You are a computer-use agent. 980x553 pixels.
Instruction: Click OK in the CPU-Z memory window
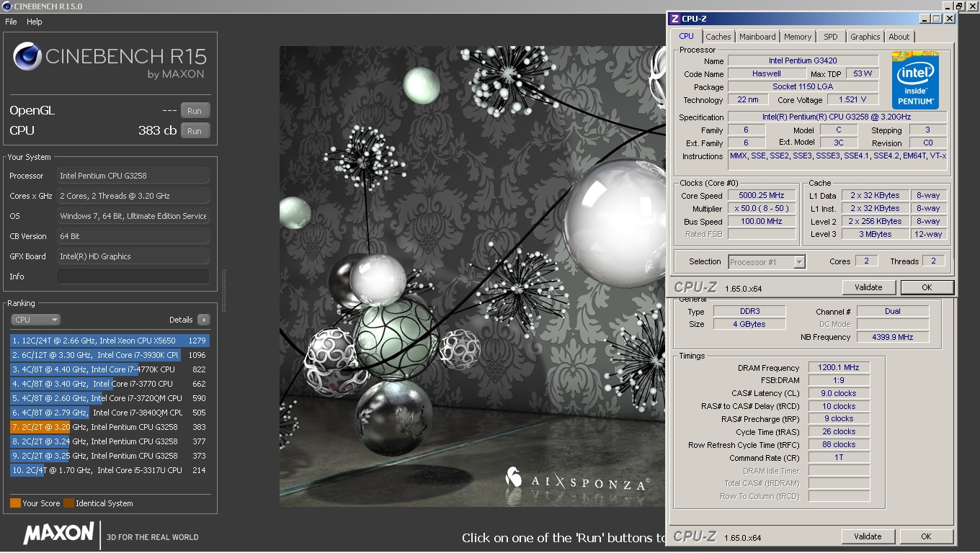pos(926,536)
